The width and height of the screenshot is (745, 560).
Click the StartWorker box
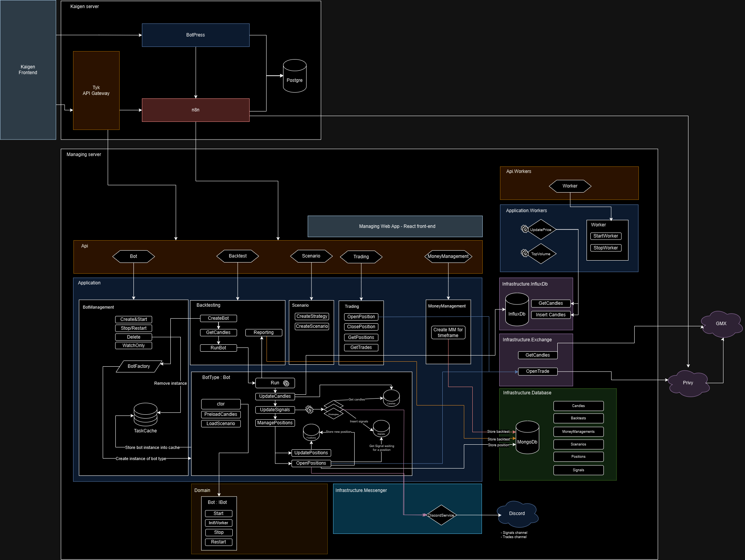click(605, 236)
